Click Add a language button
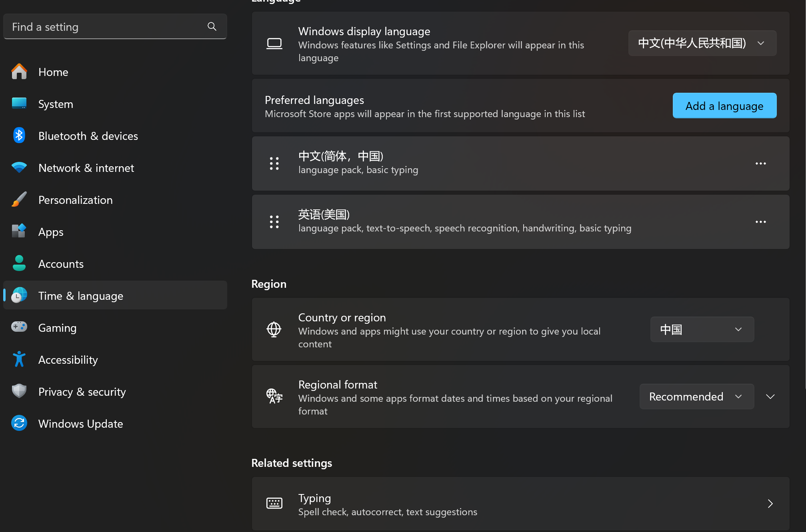The height and width of the screenshot is (532, 806). (x=724, y=106)
